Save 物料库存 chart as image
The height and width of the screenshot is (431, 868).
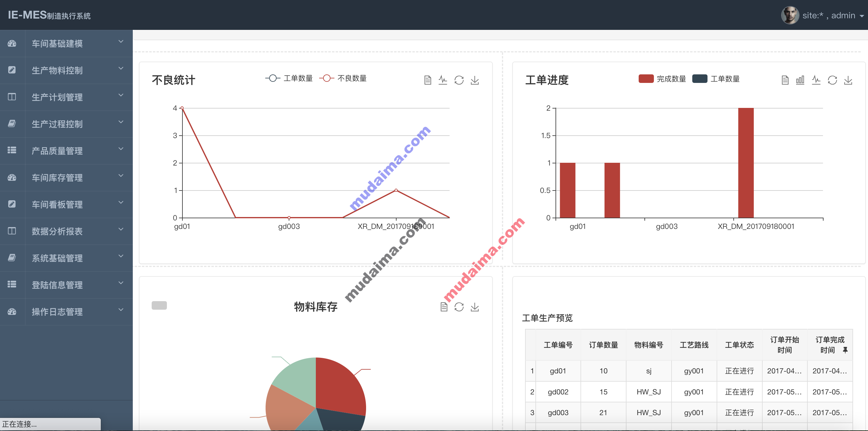(475, 307)
